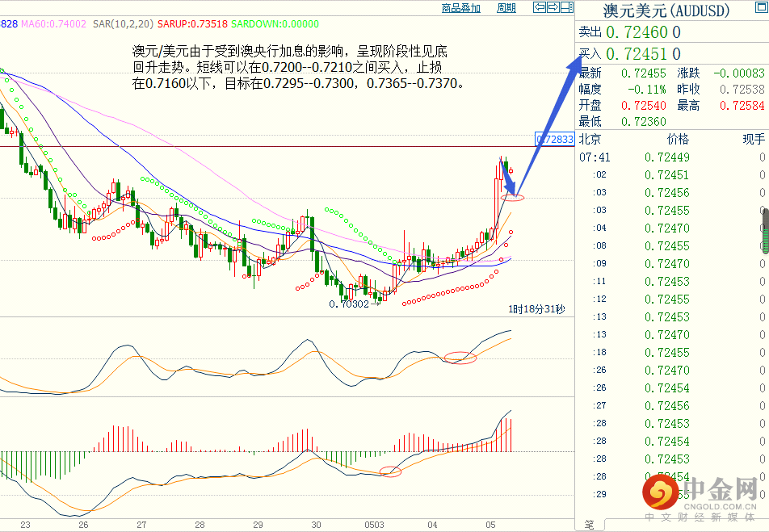The height and width of the screenshot is (532, 769).
Task: Click the right arrow chart navigation icon
Action: click(553, 7)
